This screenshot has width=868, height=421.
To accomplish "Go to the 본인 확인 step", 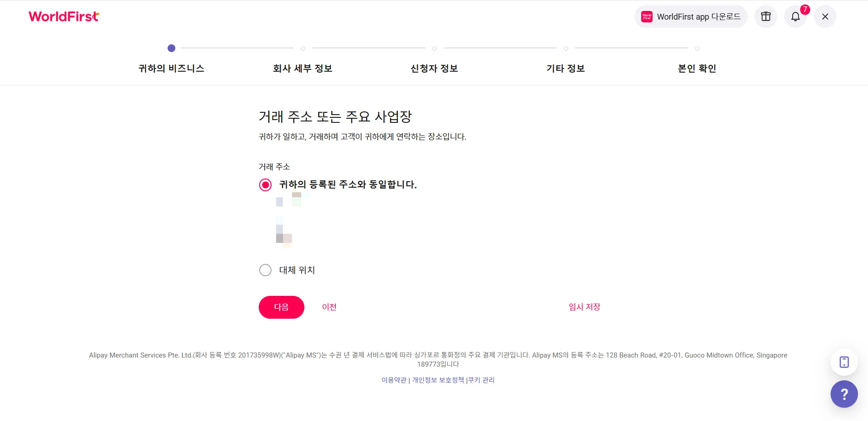I will (697, 68).
